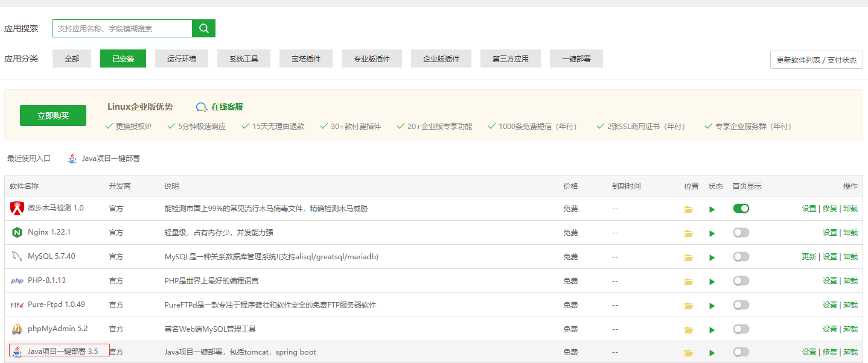
Task: Click the run status arrow for phpMyAdmin
Action: 712,330
